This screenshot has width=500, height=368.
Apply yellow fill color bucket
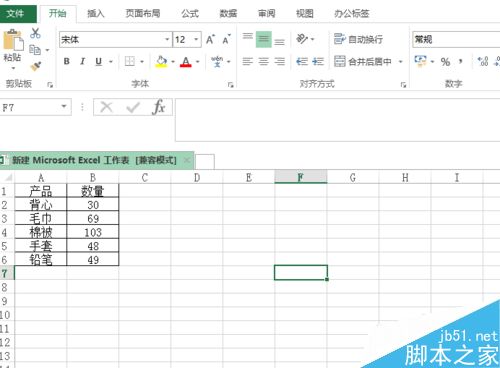coord(161,61)
